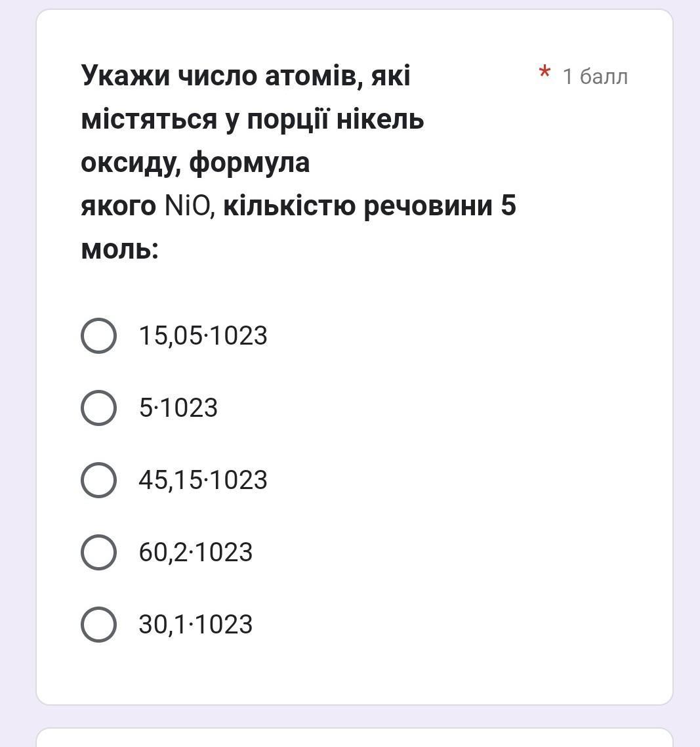Click 'кількістю речовини 5' in the question
Image resolution: width=700 pixels, height=747 pixels.
pyautogui.click(x=369, y=206)
